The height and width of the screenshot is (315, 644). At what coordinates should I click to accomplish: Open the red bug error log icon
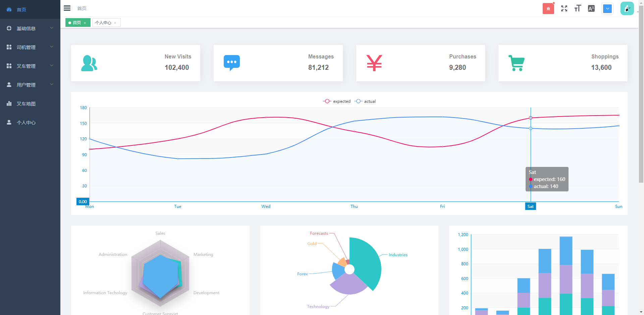(x=548, y=8)
